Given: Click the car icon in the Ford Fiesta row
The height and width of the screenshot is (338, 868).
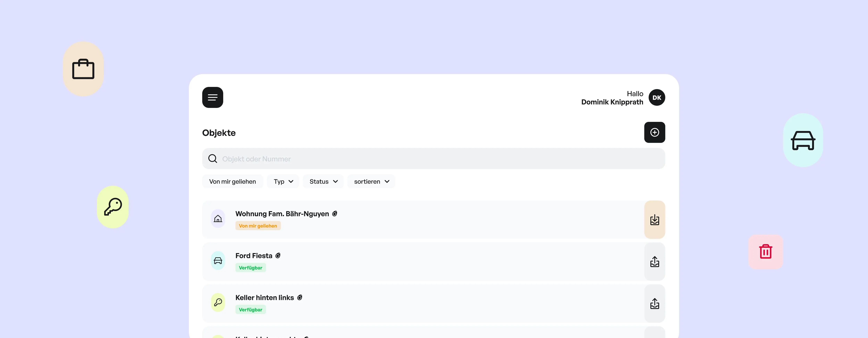Looking at the screenshot, I should 218,261.
